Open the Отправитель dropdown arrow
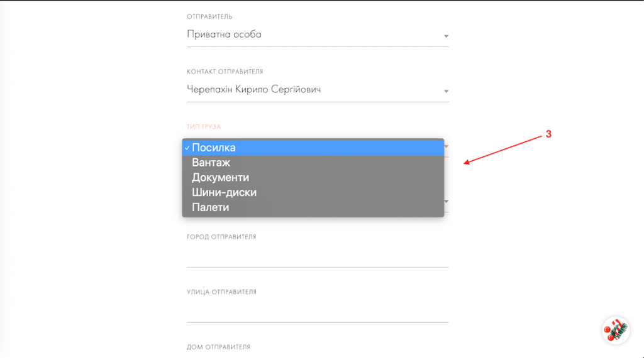Screen dimensions: 644x358 (446, 36)
